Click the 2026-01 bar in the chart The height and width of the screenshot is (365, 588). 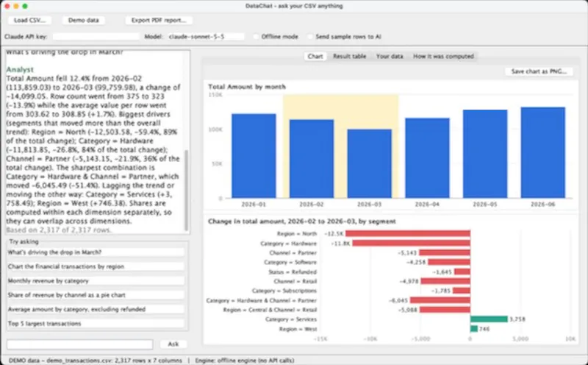(254, 156)
